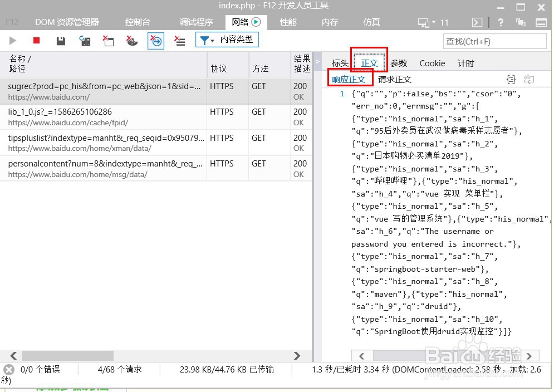Clear session list icon
The width and height of the screenshot is (554, 392).
(x=179, y=41)
